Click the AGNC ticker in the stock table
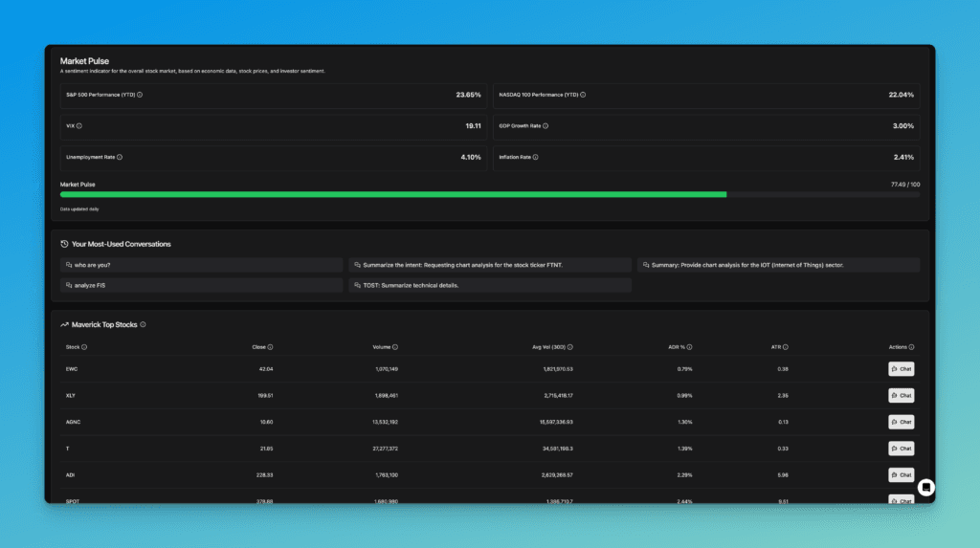The height and width of the screenshot is (548, 980). click(73, 422)
